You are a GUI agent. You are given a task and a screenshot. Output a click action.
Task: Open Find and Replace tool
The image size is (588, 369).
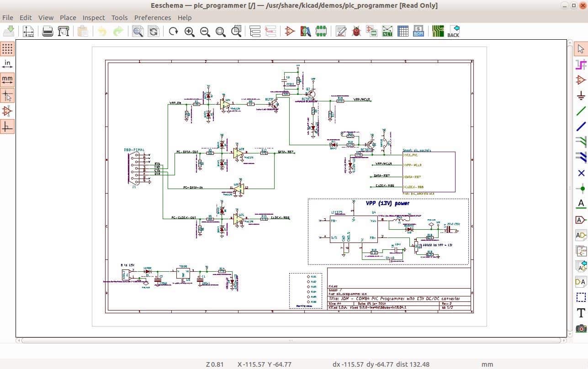[154, 31]
